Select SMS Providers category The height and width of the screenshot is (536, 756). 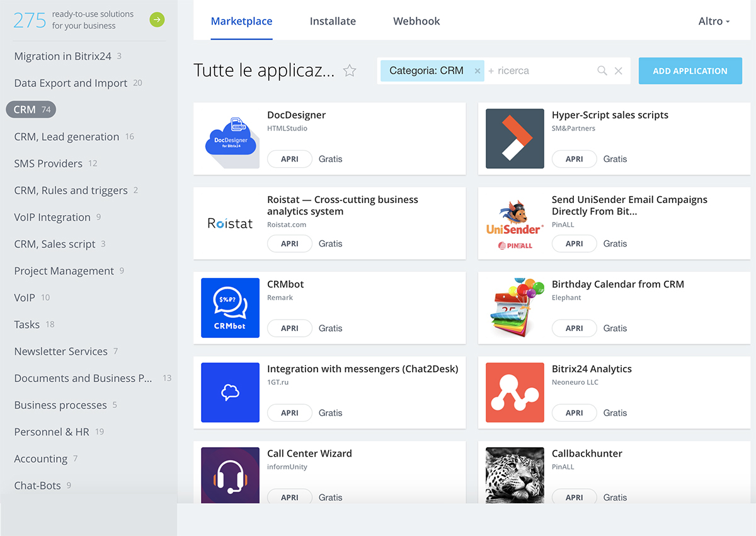(55, 163)
